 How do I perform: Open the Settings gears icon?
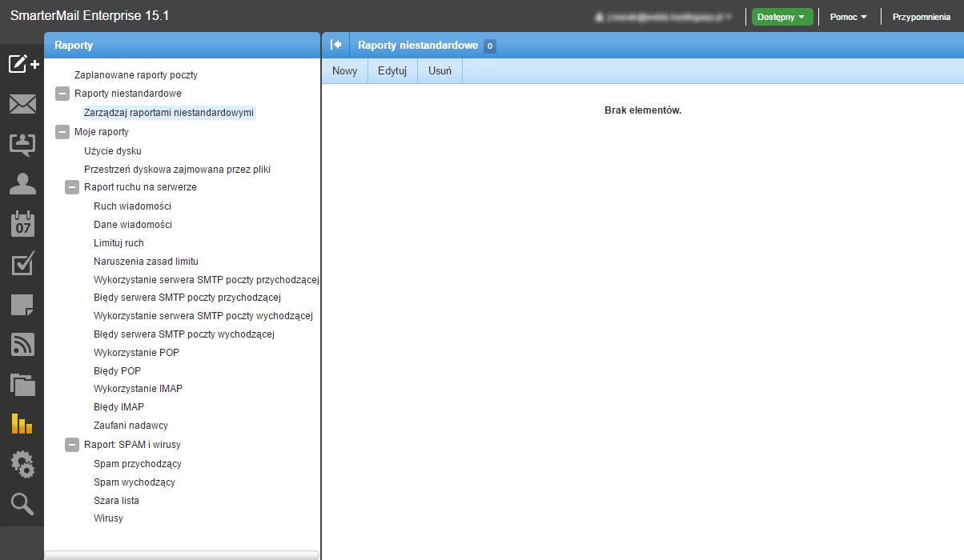click(22, 464)
